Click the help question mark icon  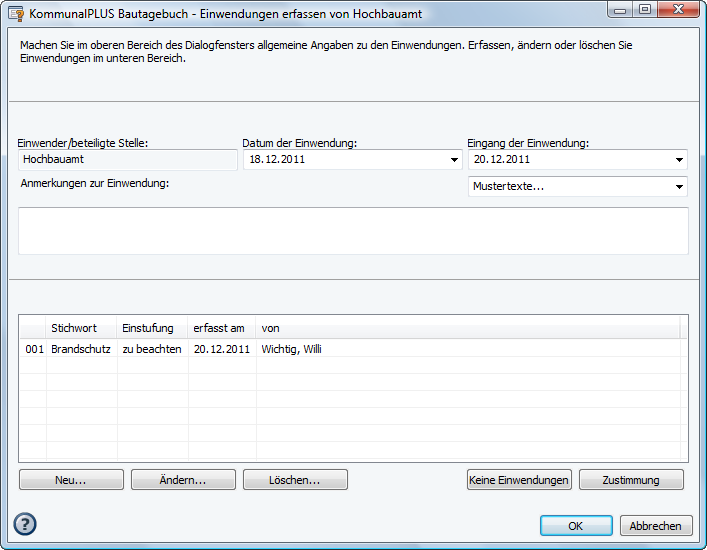(25, 524)
